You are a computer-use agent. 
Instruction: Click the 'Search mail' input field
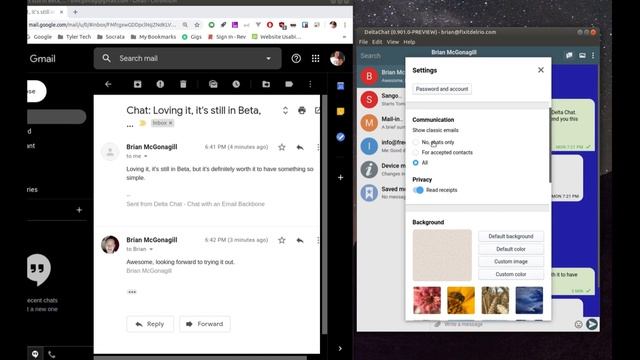click(188, 58)
